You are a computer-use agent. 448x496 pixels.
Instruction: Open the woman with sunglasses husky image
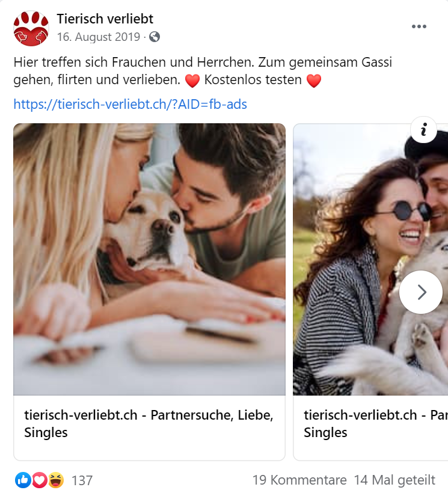370,259
